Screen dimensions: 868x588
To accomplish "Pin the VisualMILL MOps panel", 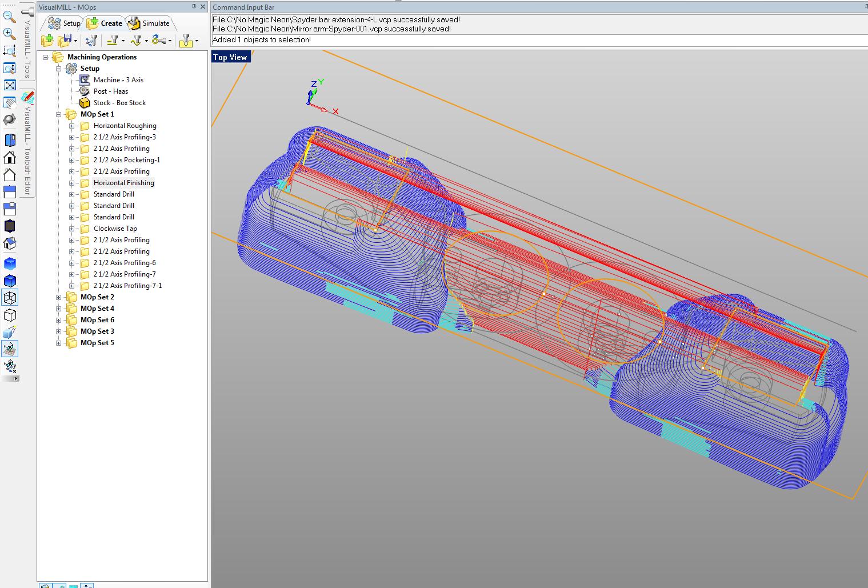I will tap(194, 7).
